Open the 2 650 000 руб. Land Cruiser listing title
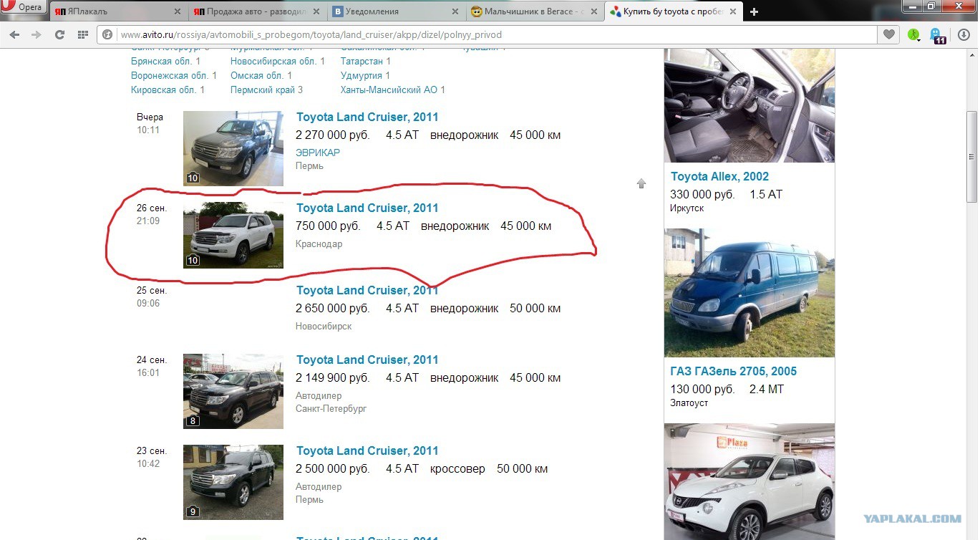This screenshot has height=540, width=980. tap(367, 290)
